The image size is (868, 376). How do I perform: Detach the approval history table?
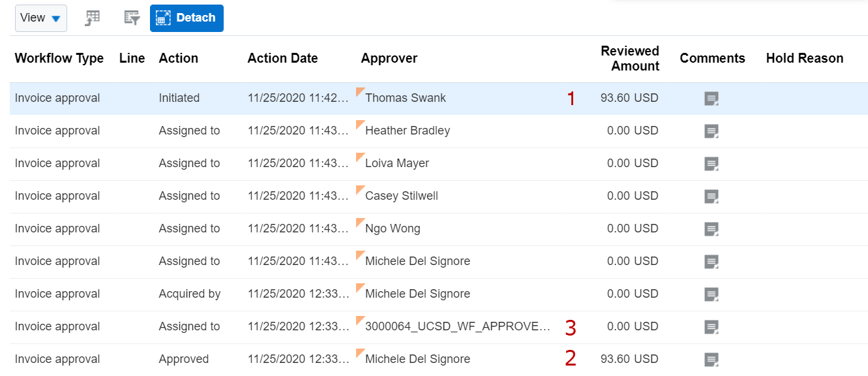click(187, 18)
